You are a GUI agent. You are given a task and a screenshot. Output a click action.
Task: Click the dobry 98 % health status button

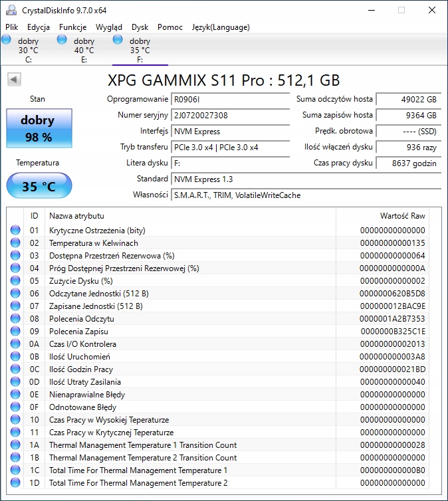(39, 129)
